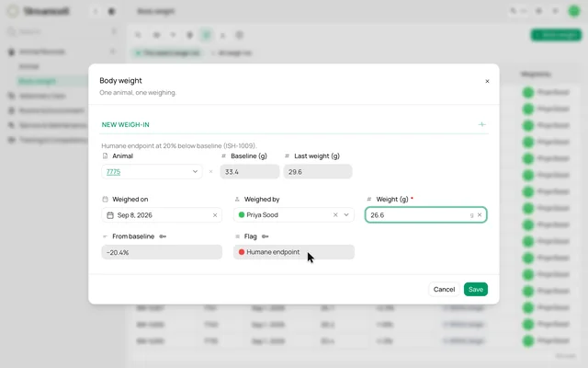This screenshot has height=368, width=588.
Task: Expand the Weighed by dropdown arrow
Action: click(x=346, y=214)
